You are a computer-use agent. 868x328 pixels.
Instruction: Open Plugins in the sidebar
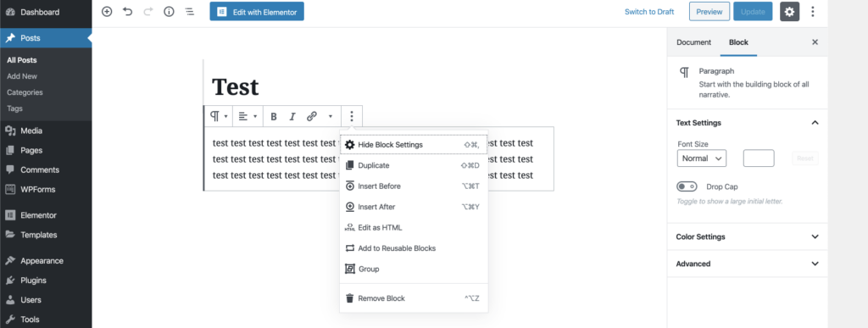click(46, 281)
